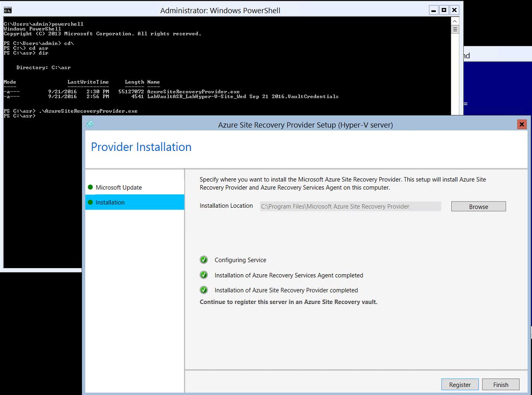532x395 pixels.
Task: Click the PowerShell scrollbar up arrow
Action: pos(455,21)
